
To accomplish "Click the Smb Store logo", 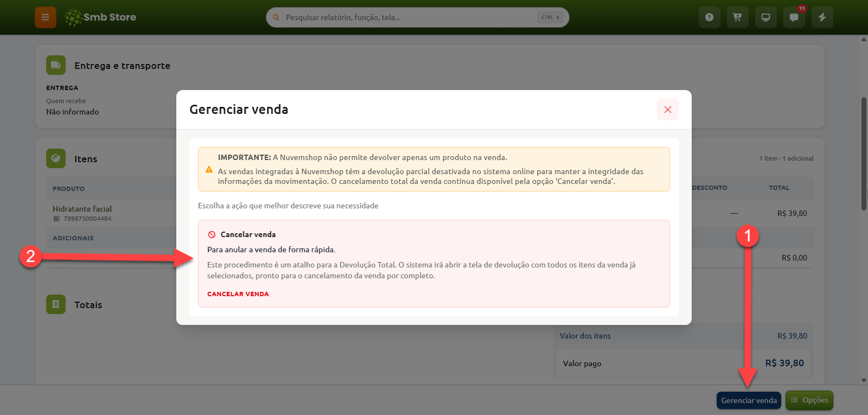I will [x=100, y=17].
